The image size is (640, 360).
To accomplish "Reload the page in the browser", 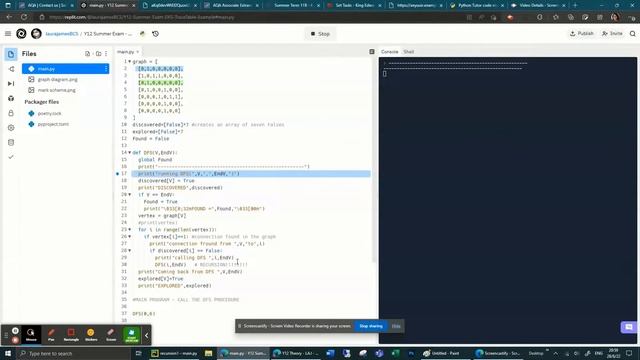I will (24, 17).
